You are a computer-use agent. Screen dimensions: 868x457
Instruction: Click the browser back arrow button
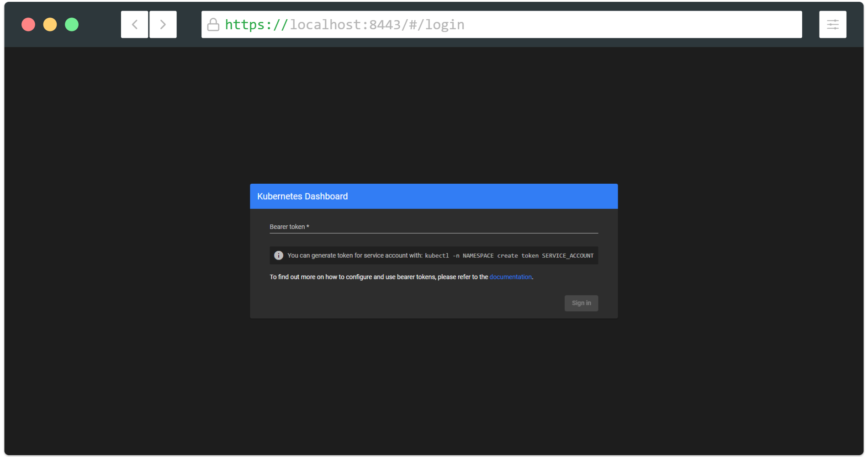pyautogui.click(x=134, y=25)
